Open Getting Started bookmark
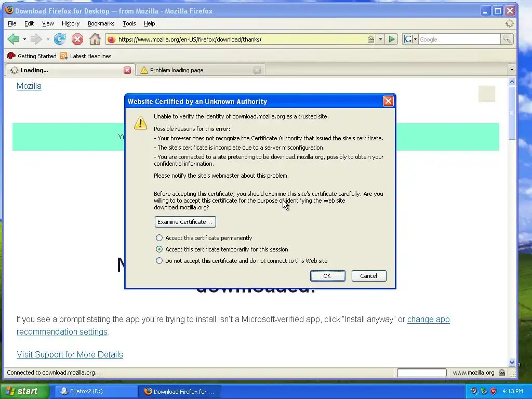Screen dimensions: 532x399 (x=32, y=56)
